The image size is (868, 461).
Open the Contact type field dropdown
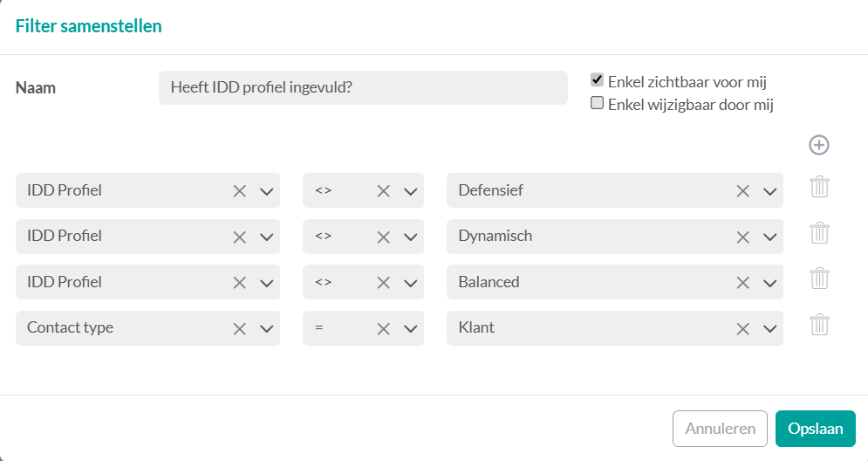[x=267, y=329]
